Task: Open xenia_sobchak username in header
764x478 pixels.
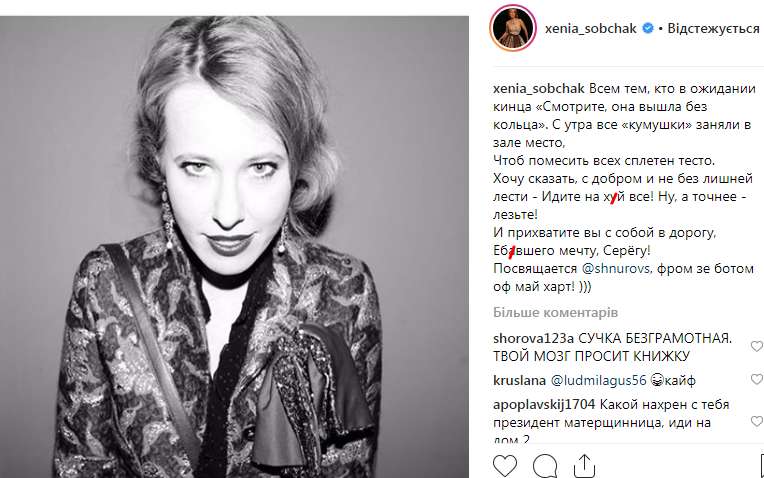Action: point(591,29)
